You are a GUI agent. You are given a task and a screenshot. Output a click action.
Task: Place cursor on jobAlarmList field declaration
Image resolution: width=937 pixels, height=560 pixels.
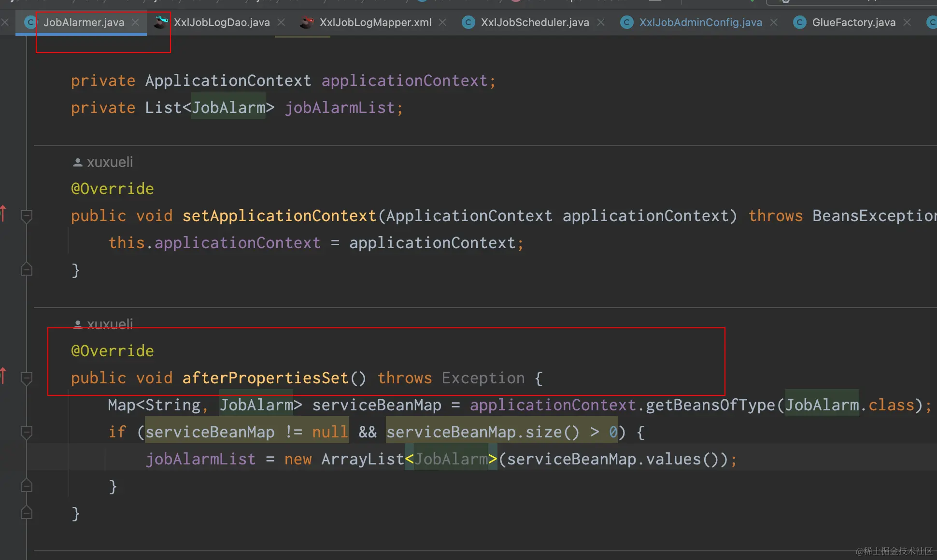(x=340, y=108)
